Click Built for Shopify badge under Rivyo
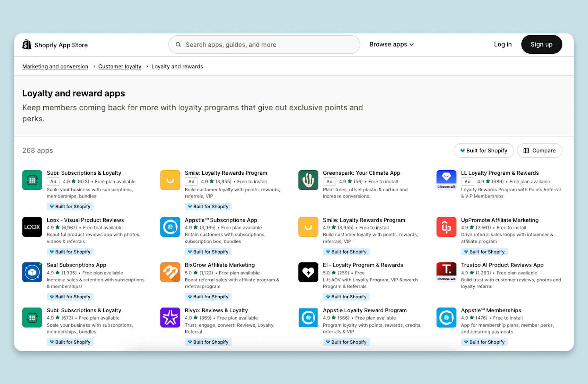The image size is (588, 384). tap(208, 342)
